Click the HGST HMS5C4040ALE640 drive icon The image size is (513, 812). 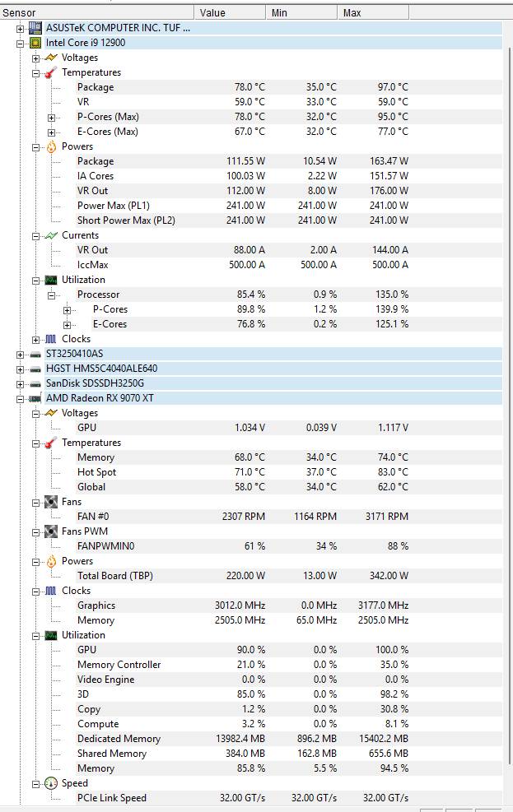click(x=35, y=369)
